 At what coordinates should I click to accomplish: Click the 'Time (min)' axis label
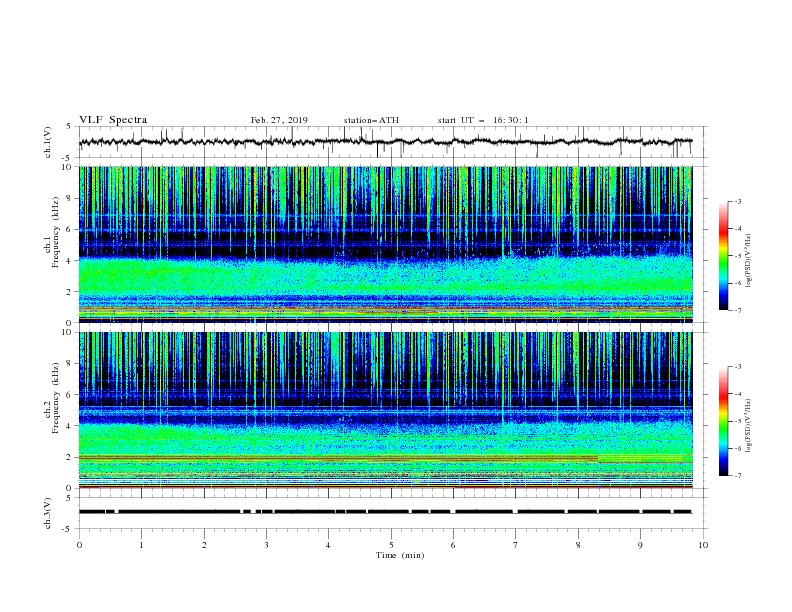tap(400, 555)
